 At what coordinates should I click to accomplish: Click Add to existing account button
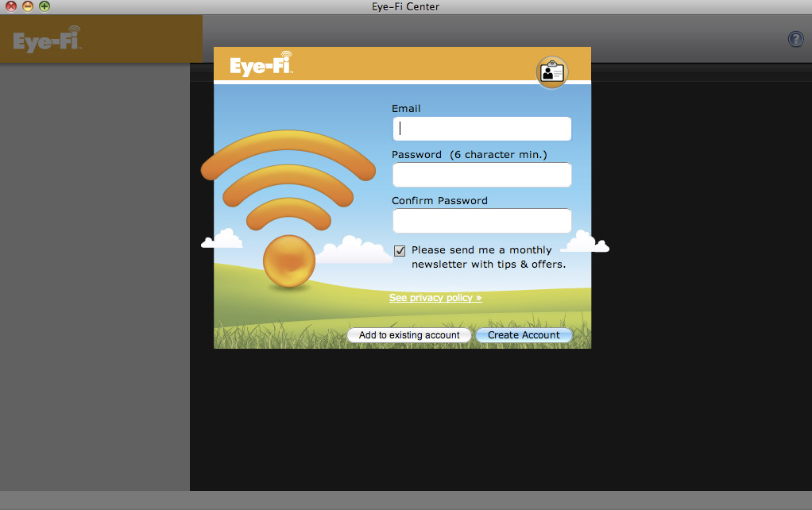tap(409, 335)
